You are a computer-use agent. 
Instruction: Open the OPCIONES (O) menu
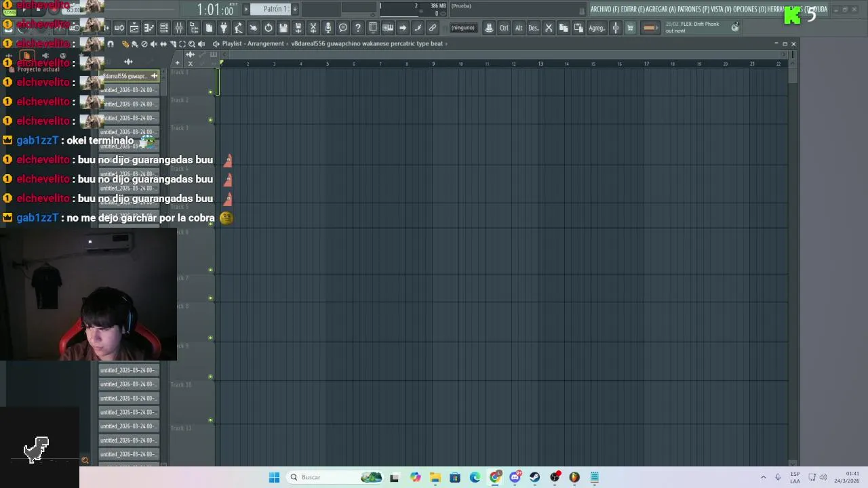750,9
